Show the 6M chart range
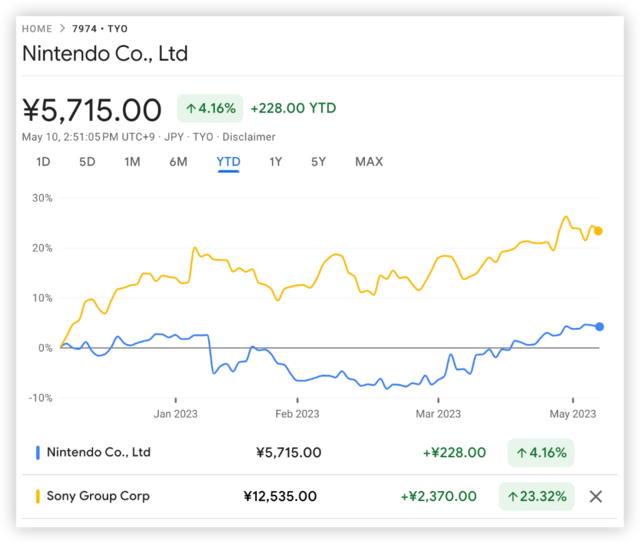 178,162
